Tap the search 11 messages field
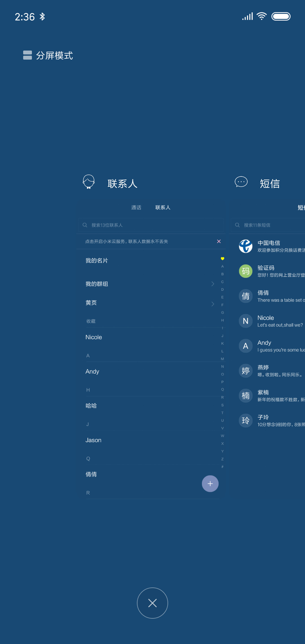 (268, 225)
